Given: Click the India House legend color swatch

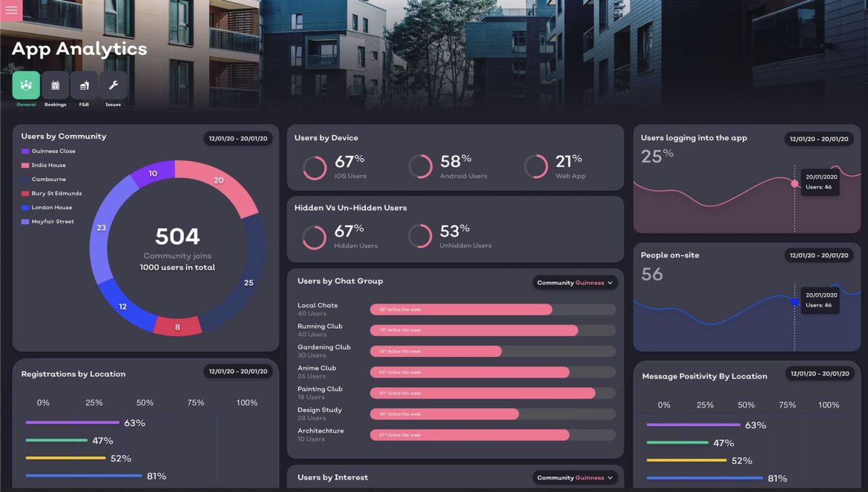Looking at the screenshot, I should pyautogui.click(x=25, y=165).
